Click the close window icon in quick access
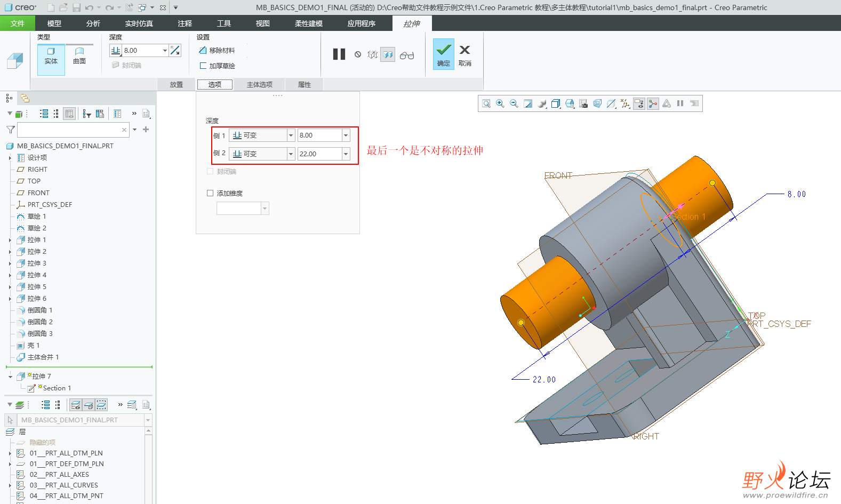This screenshot has height=504, width=841. click(163, 7)
